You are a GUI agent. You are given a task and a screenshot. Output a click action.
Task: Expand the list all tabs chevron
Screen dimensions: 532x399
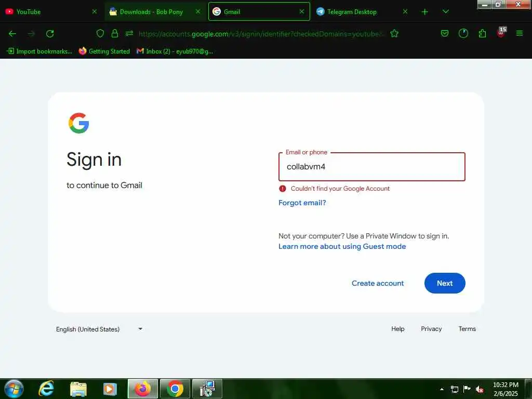(446, 11)
